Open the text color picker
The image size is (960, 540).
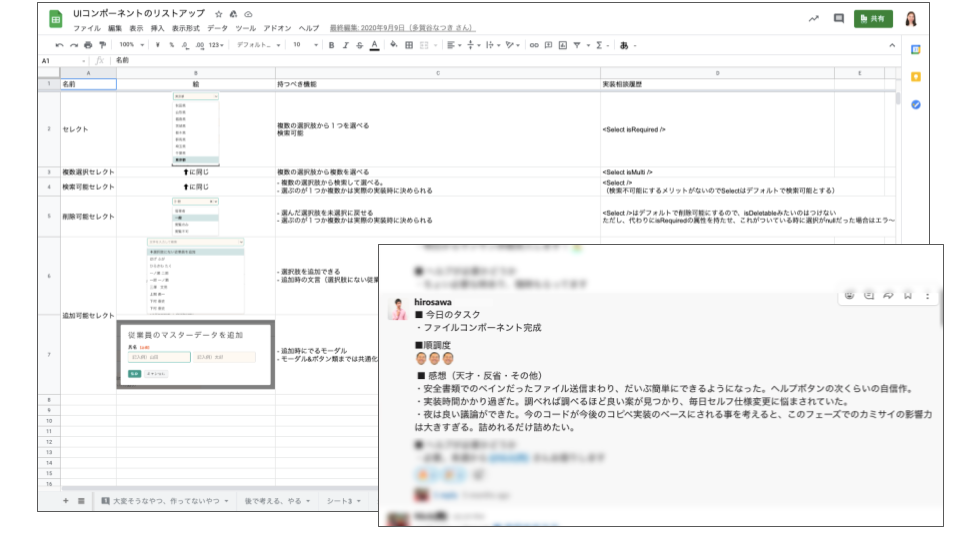[374, 45]
